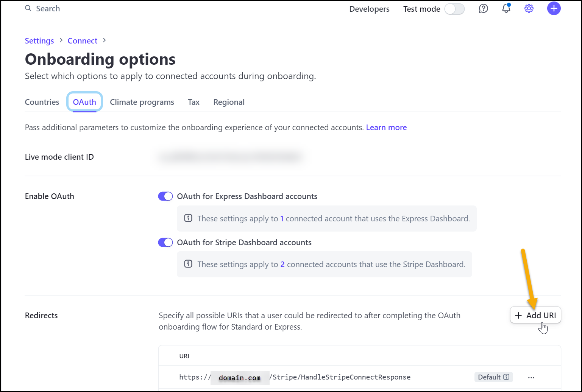Open the Developers menu

(x=369, y=9)
